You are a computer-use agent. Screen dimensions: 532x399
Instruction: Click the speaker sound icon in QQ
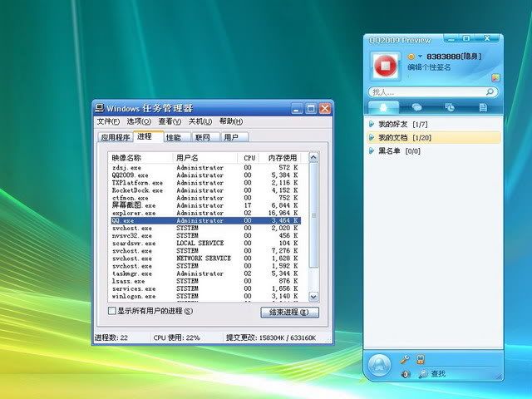405,374
